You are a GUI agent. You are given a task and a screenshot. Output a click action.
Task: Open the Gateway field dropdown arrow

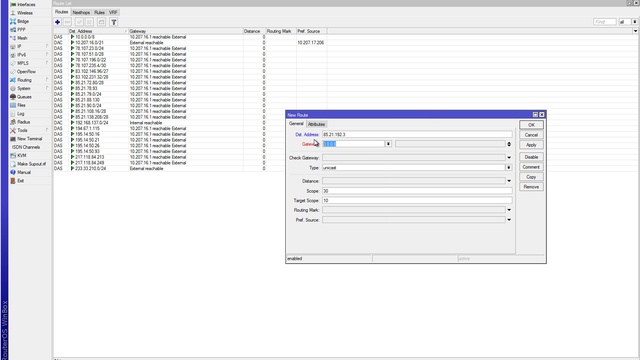(388, 144)
